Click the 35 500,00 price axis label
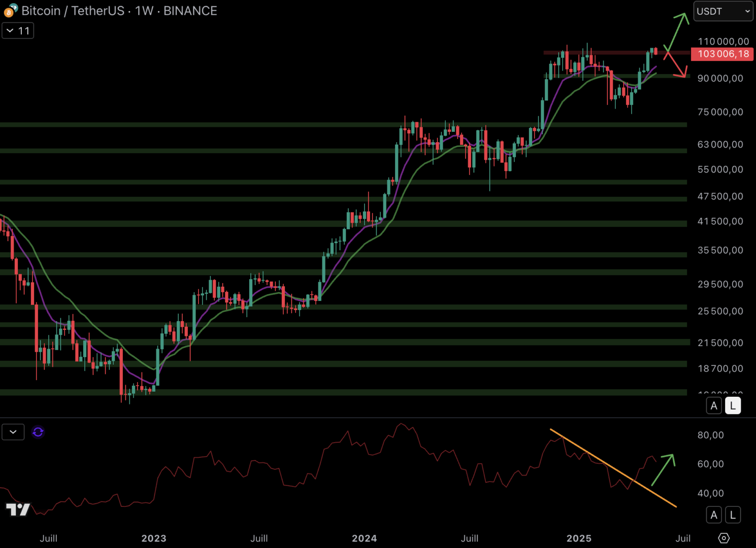756x548 pixels. tap(720, 250)
